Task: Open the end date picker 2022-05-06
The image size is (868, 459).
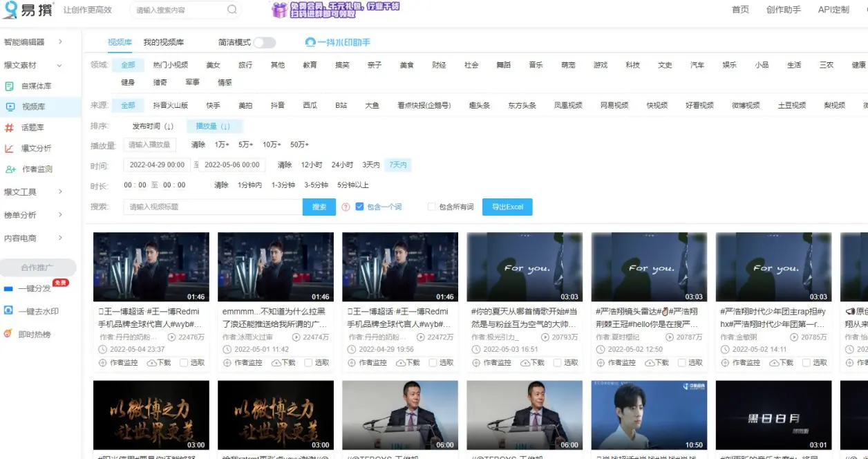Action: point(232,165)
